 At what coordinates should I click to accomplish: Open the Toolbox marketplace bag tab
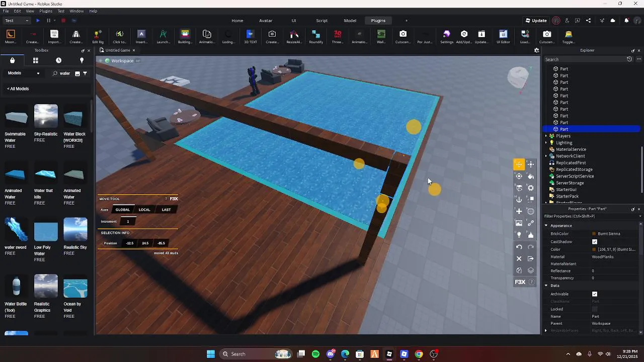[13, 60]
